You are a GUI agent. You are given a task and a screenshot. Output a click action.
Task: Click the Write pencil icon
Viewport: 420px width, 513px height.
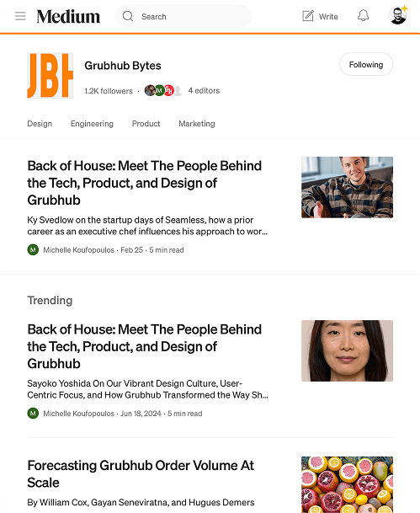point(308,16)
